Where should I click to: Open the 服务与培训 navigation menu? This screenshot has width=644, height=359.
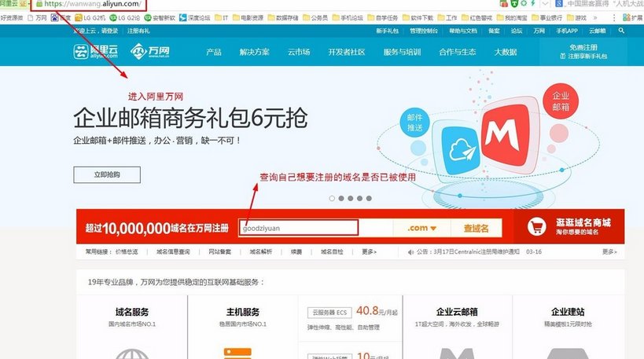[402, 52]
